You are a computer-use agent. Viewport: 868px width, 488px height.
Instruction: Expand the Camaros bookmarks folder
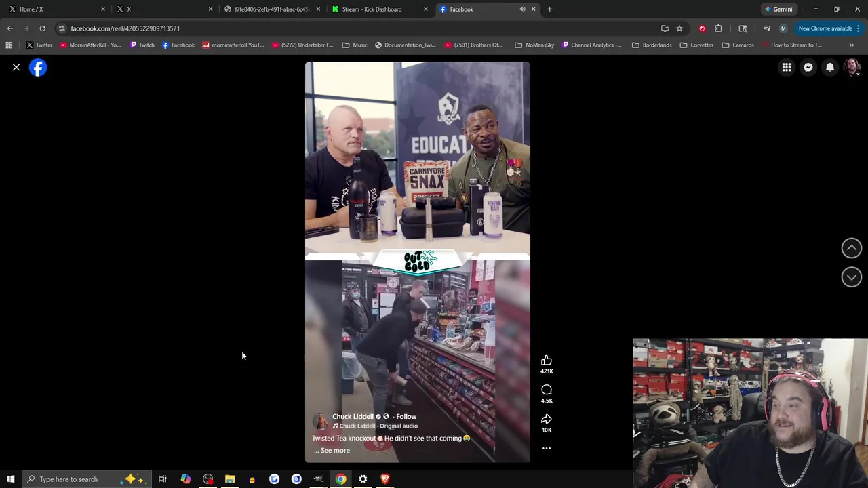tap(738, 45)
